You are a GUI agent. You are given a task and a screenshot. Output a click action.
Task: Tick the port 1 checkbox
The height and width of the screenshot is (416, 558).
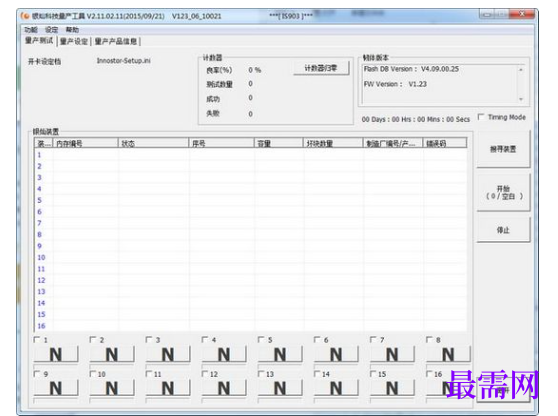tap(36, 339)
